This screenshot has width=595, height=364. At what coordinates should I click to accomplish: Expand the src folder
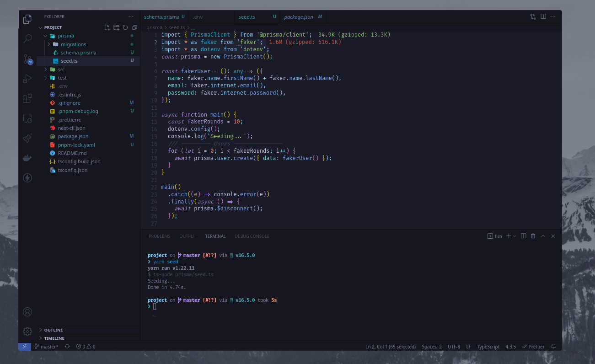tap(61, 70)
